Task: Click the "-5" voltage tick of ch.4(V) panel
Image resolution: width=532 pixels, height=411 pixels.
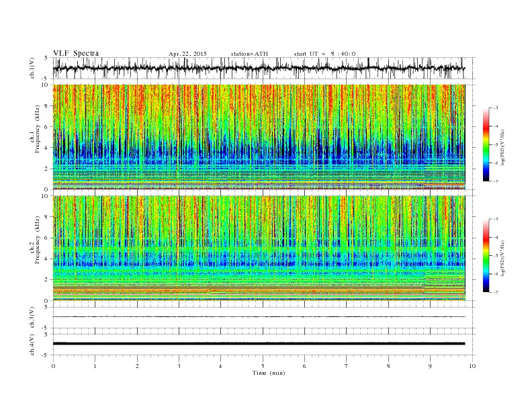Action: (46, 355)
